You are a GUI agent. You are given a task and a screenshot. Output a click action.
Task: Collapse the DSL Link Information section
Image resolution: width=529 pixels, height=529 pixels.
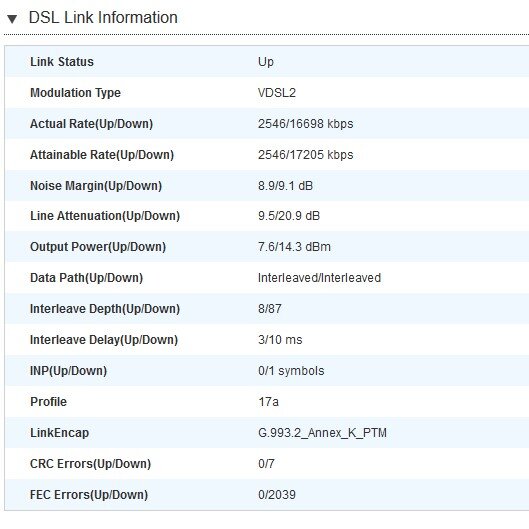[x=12, y=19]
